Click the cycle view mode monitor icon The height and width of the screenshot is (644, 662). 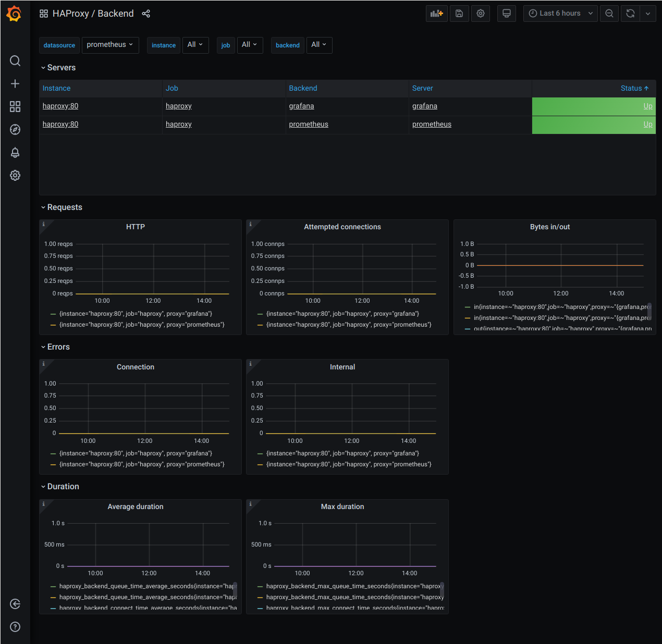point(506,14)
